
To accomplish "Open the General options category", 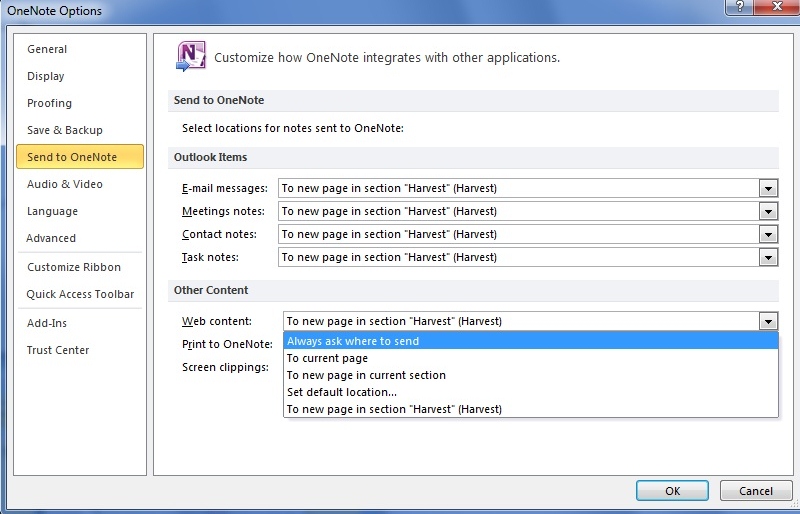I will pos(47,49).
